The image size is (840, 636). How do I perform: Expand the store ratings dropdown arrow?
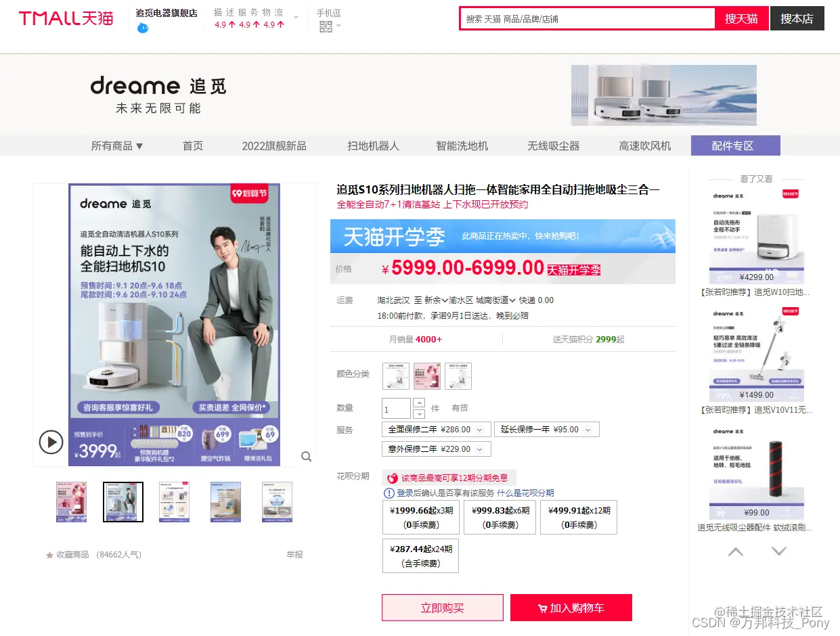click(x=296, y=18)
